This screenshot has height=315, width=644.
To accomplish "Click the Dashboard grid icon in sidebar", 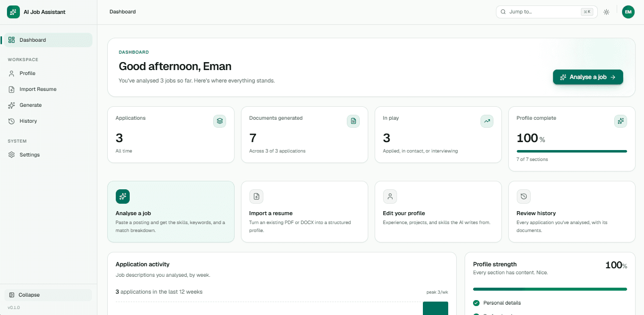I will pos(11,40).
